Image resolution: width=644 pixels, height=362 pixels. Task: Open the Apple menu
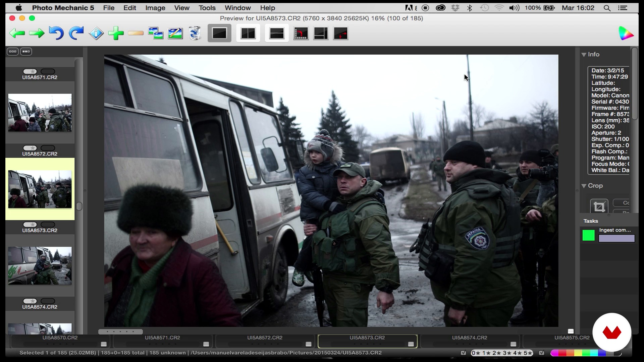coord(19,8)
